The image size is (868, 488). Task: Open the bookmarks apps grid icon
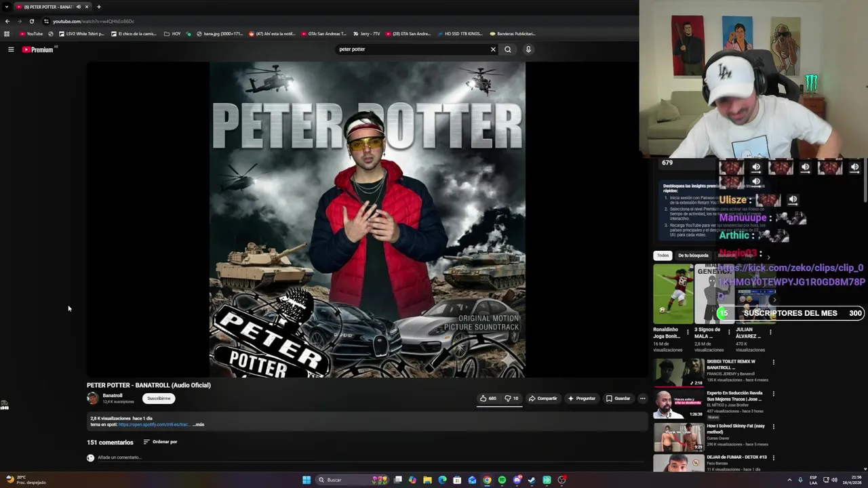click(7, 34)
